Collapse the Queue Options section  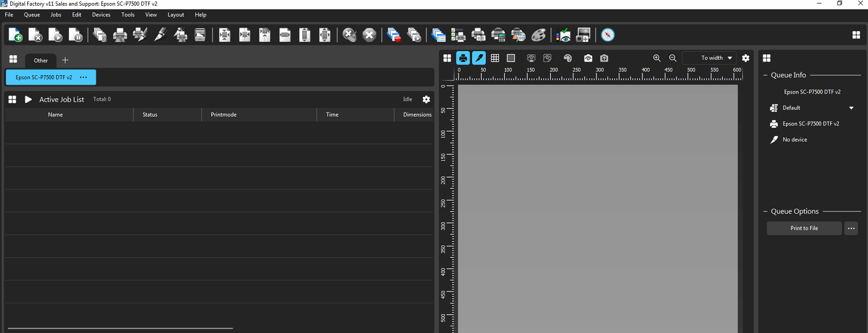click(765, 211)
